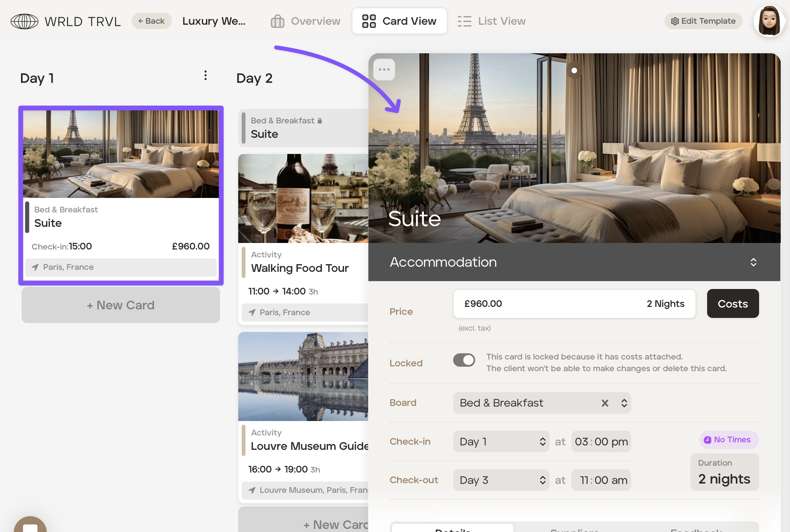Open chat bubble at bottom left
Viewport: 790px width, 532px height.
30,526
